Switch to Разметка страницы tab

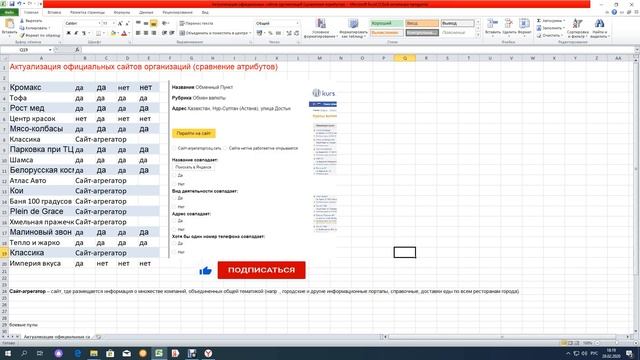point(87,13)
